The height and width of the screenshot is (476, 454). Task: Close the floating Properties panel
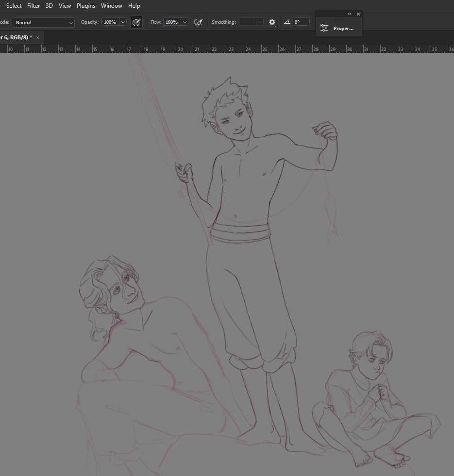pyautogui.click(x=358, y=14)
